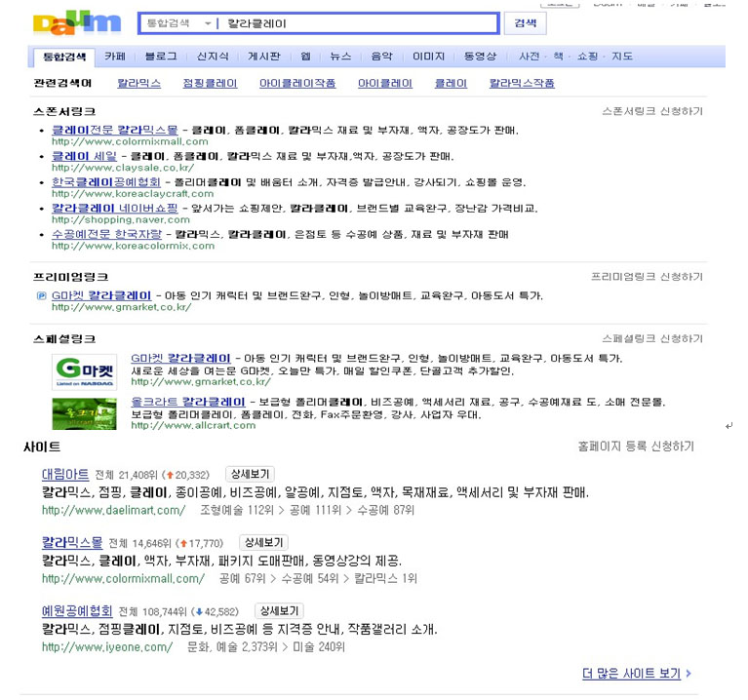Click the red up arrow next to 20,332

pyautogui.click(x=170, y=475)
